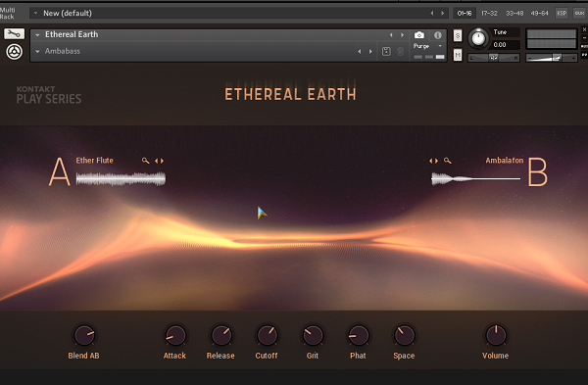Toggle the AUX sends button

[x=579, y=13]
